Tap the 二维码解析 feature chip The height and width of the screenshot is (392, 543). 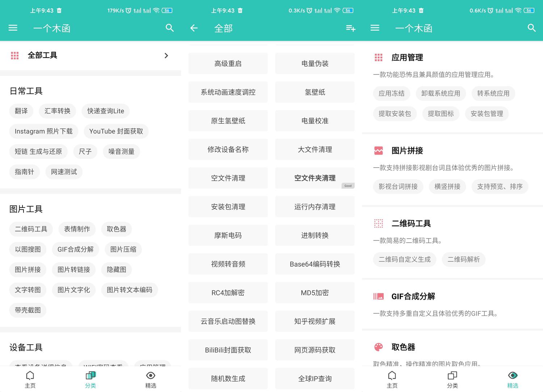(463, 260)
